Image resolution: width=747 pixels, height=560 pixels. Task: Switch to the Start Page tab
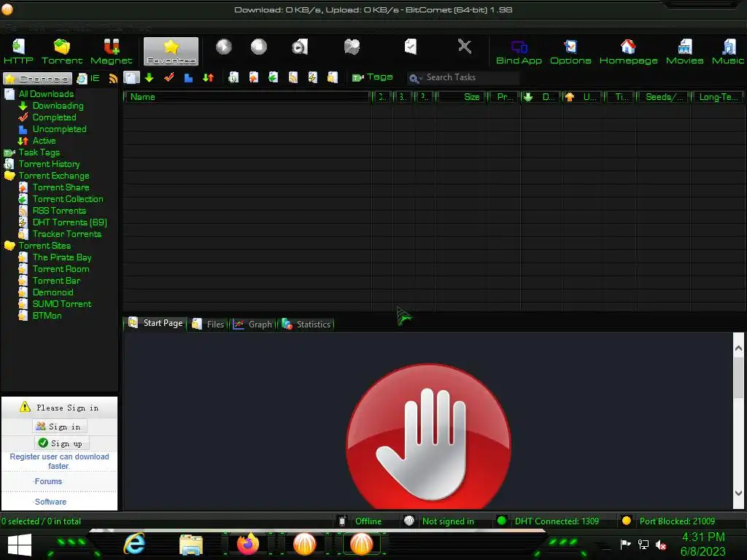click(156, 323)
